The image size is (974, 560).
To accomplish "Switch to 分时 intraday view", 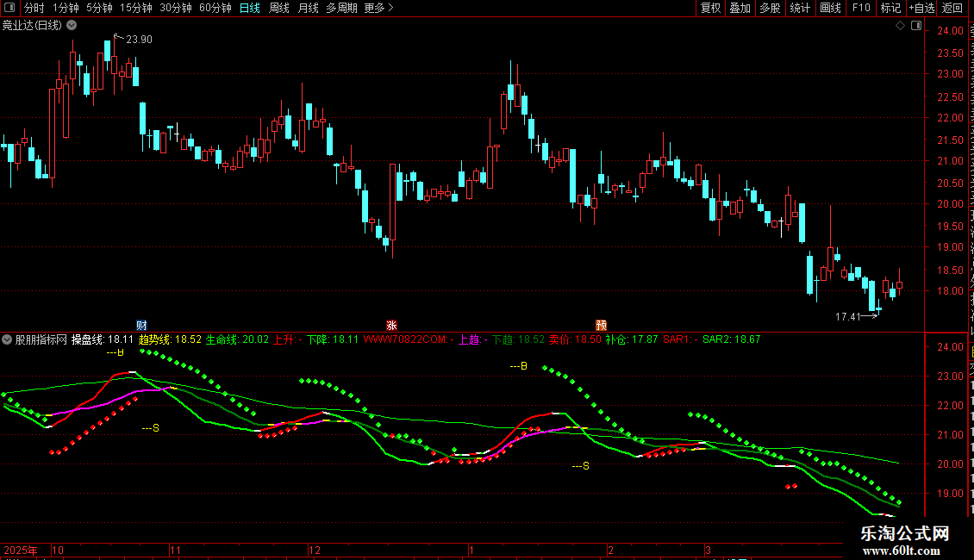I will coord(34,8).
